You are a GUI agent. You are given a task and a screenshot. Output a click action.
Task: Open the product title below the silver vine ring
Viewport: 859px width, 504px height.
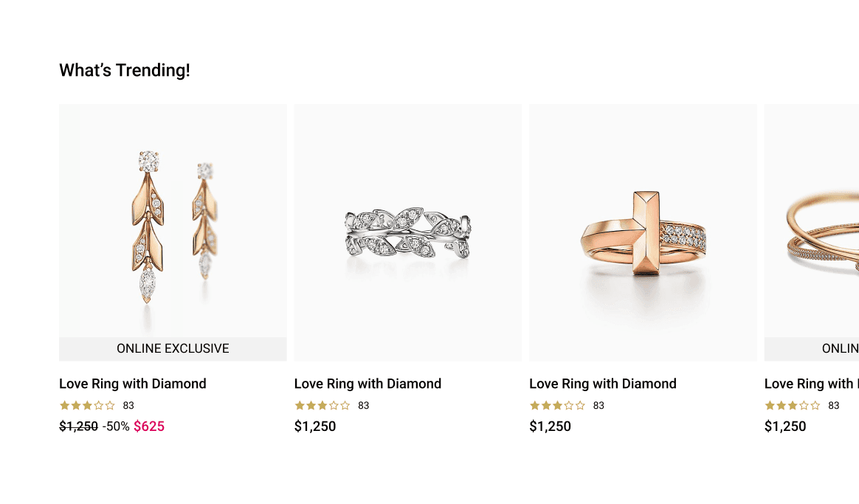click(368, 384)
